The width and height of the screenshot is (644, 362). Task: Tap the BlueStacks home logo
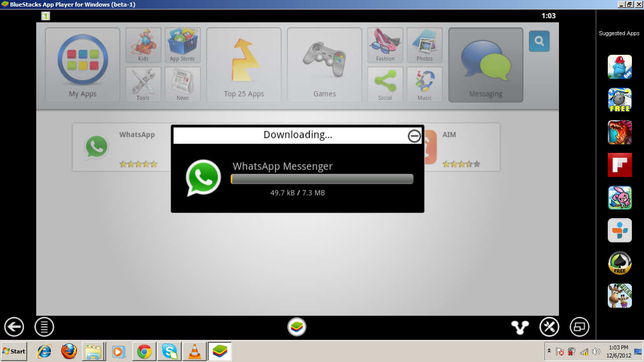[297, 327]
